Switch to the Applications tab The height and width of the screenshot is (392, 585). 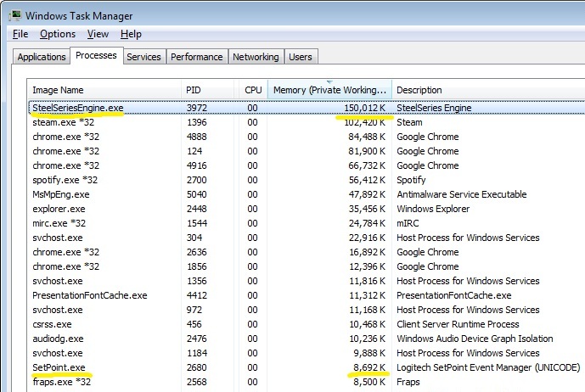42,57
